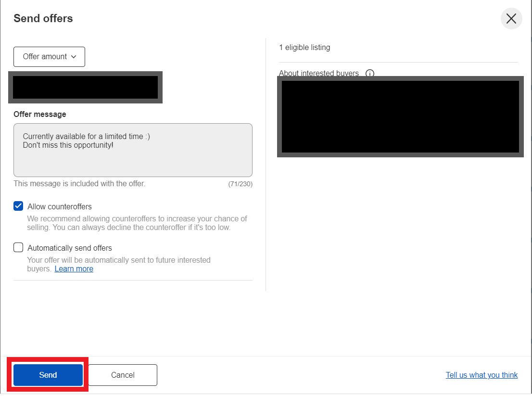Click the Cancel button
The image size is (532, 396).
(x=123, y=375)
